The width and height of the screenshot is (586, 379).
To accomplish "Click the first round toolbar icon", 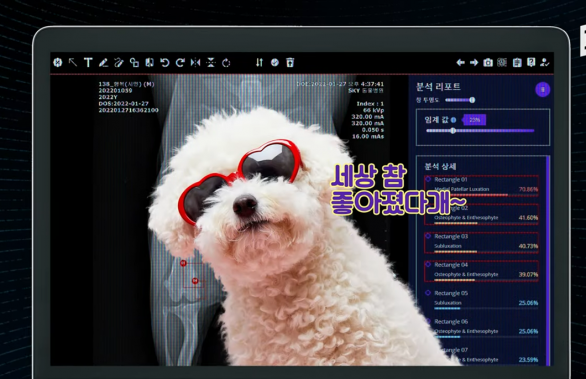I will pyautogui.click(x=58, y=62).
